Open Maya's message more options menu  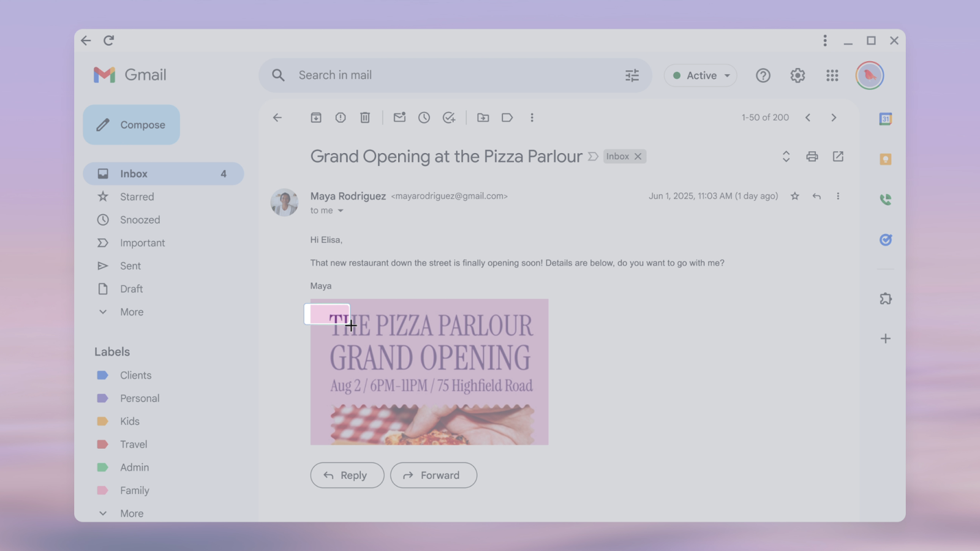[838, 196]
